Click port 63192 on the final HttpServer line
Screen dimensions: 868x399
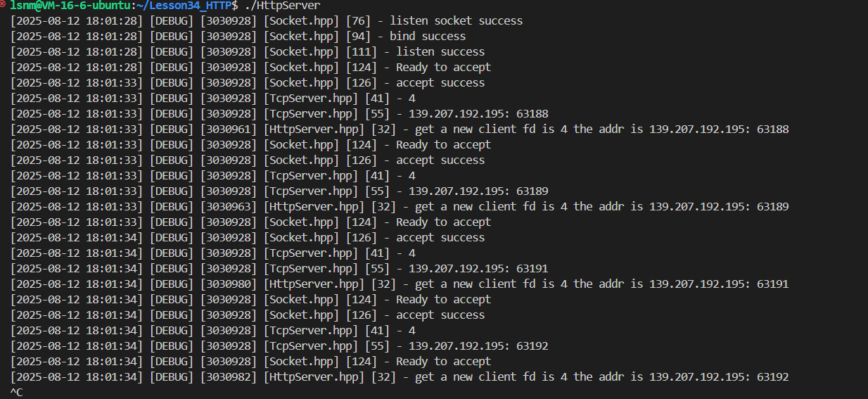[x=772, y=377]
